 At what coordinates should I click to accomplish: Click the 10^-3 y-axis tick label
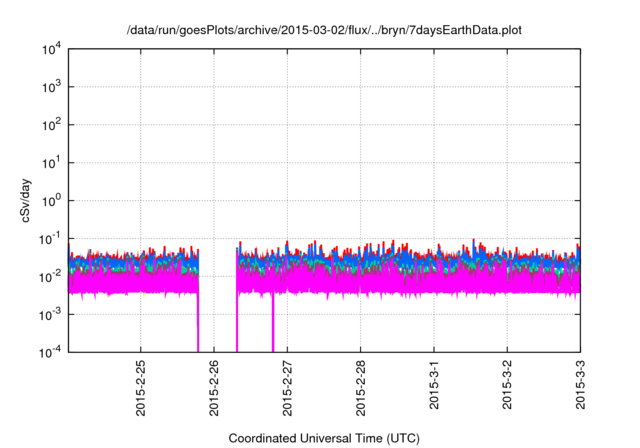tap(50, 315)
